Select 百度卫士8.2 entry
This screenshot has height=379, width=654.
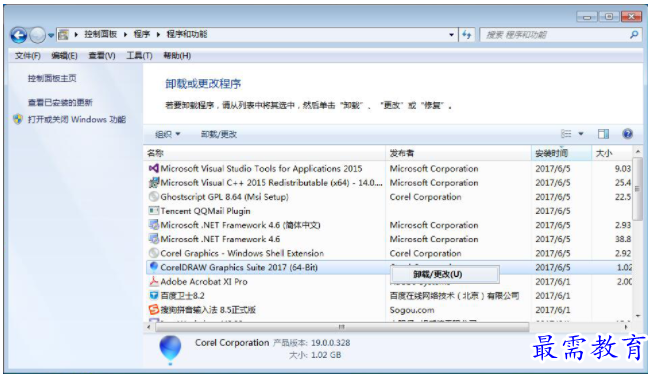[182, 296]
